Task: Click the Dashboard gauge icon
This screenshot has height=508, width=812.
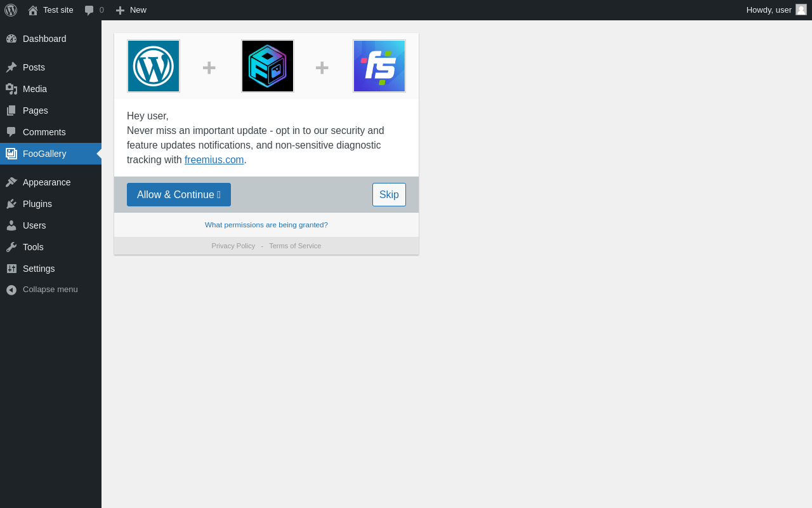Action: [x=11, y=39]
